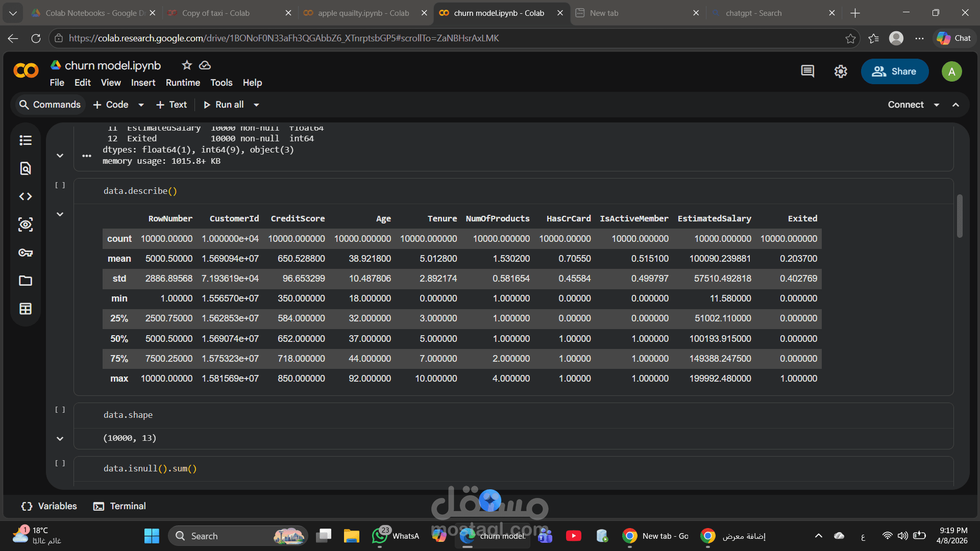The height and width of the screenshot is (551, 980).
Task: Open a new browser tab with plus
Action: pyautogui.click(x=855, y=13)
